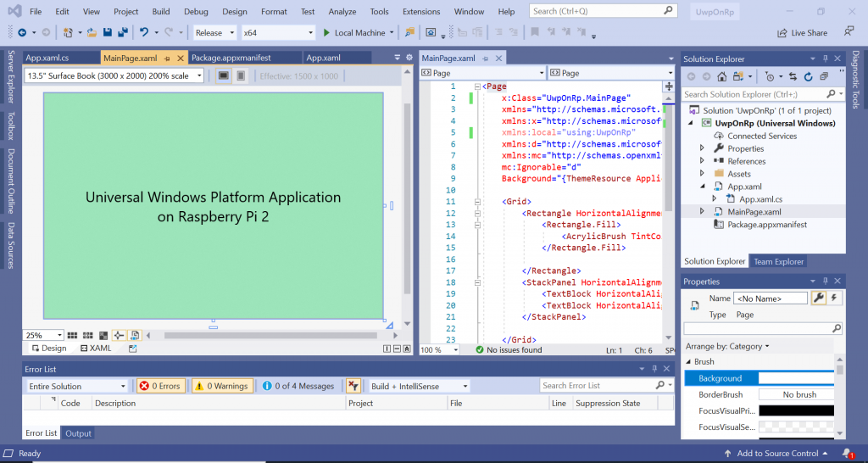Screen dimensions: 868x463
Task: Refresh the Solution Explorer
Action: pyautogui.click(x=808, y=76)
